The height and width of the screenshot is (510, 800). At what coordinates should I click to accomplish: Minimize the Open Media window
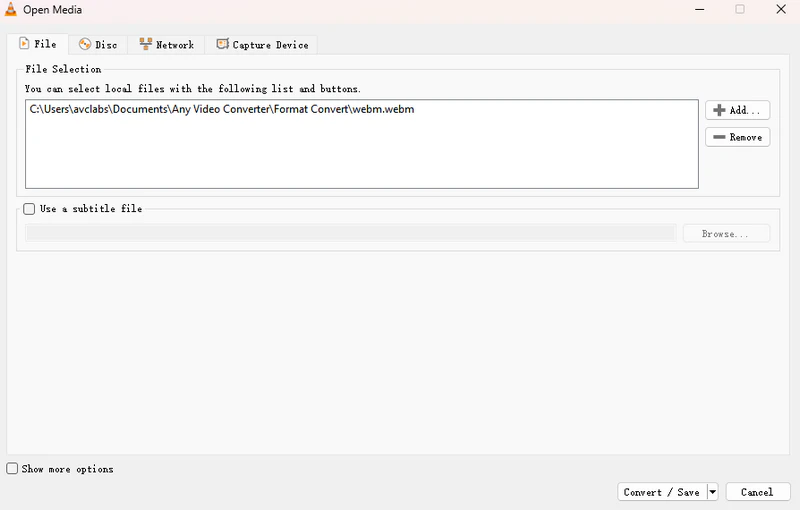[x=699, y=9]
